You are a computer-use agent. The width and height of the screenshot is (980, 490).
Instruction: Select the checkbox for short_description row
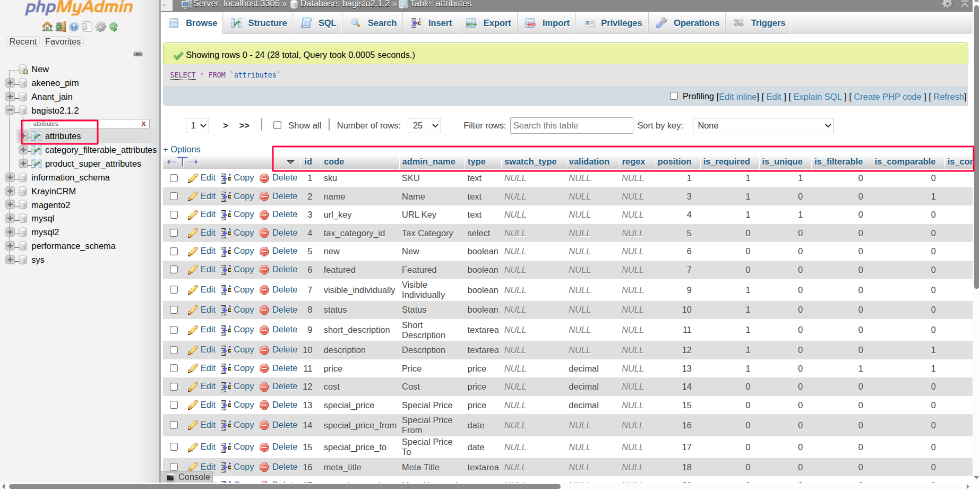174,330
